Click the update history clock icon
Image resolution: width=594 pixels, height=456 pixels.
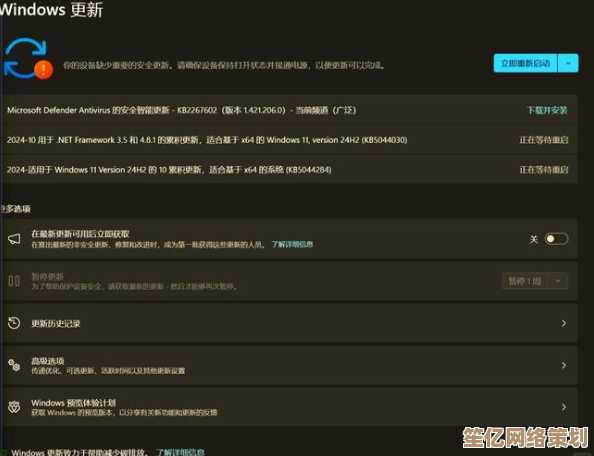(x=14, y=323)
